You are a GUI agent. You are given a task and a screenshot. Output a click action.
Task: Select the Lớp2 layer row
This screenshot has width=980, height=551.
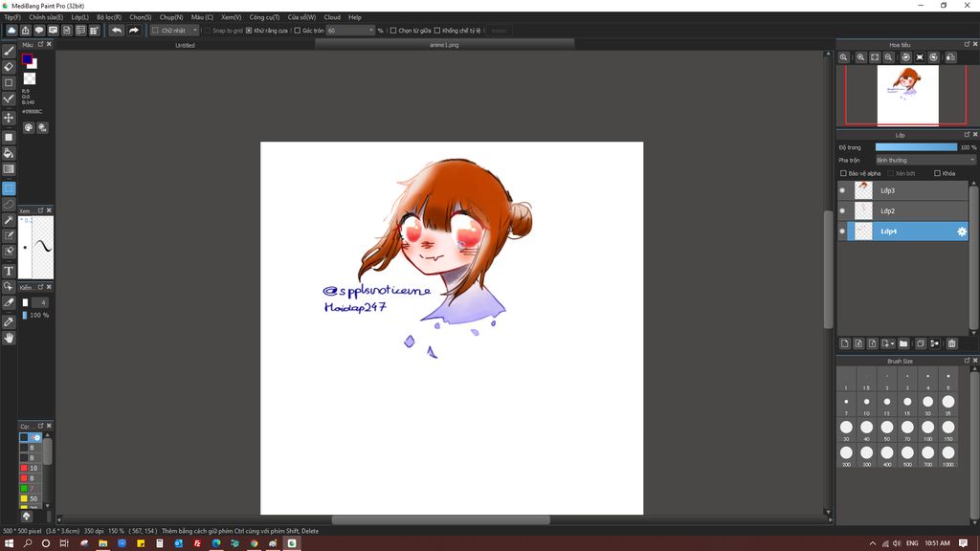click(902, 211)
